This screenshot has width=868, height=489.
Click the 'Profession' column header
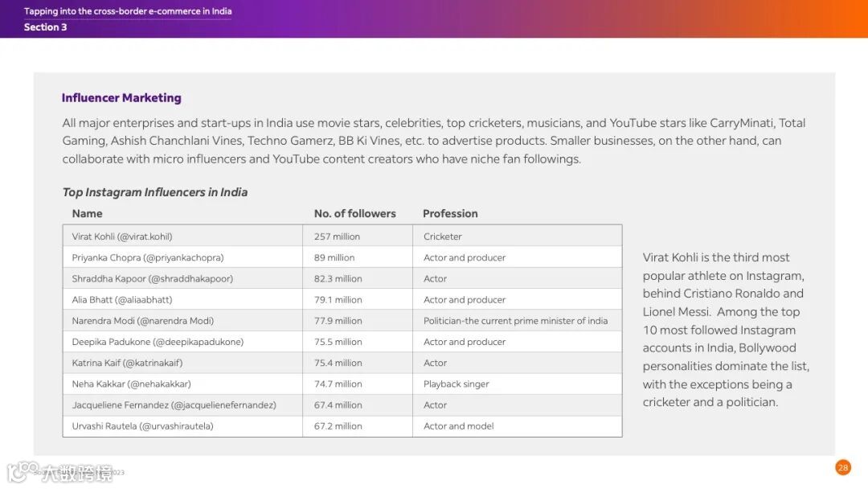point(450,214)
